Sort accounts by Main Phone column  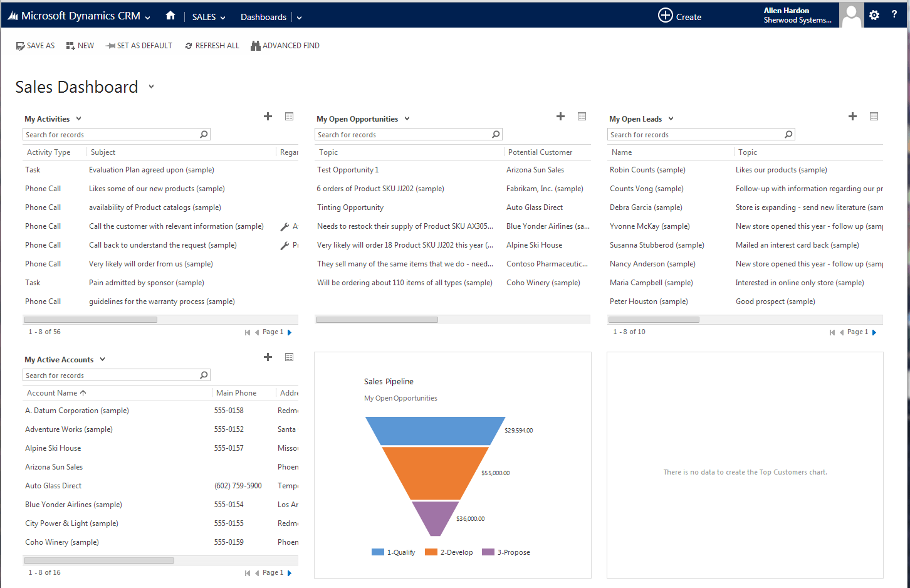tap(236, 393)
